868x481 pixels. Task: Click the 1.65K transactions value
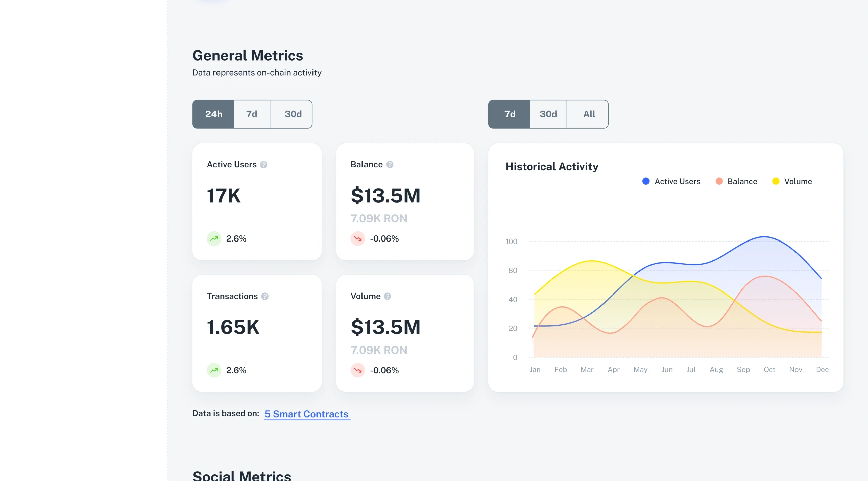[x=233, y=327]
